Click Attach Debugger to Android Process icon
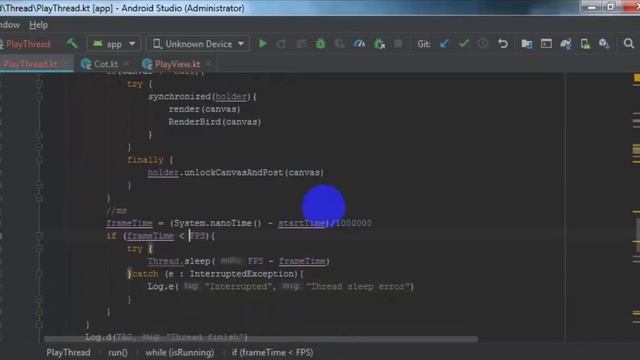The image size is (640, 360). (x=379, y=44)
